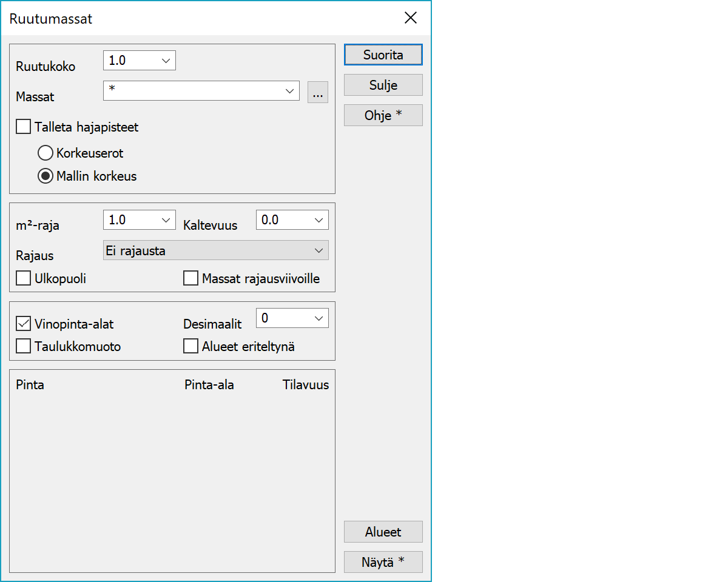
Task: Enable Massat rajausviivoille checkbox
Action: tap(190, 278)
